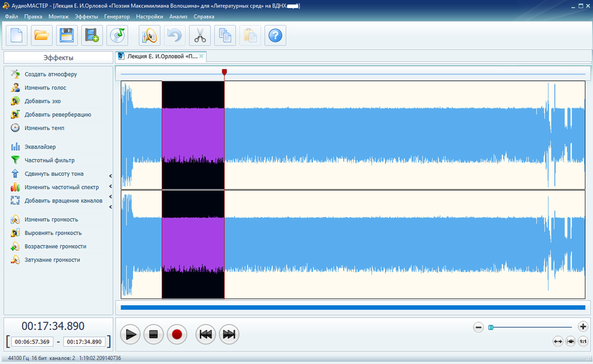Stop playback with the Stop button
The height and width of the screenshot is (364, 593).
click(x=153, y=334)
